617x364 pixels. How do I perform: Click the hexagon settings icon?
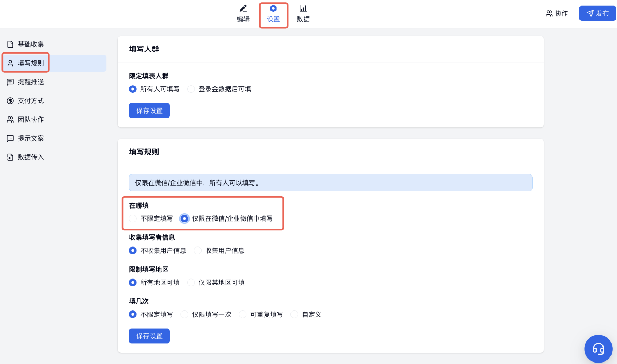(273, 8)
